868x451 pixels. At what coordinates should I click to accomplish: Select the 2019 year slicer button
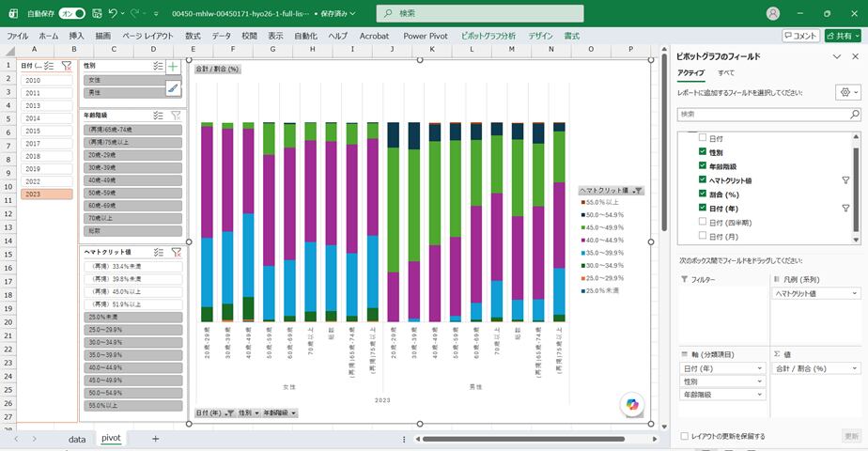click(47, 169)
